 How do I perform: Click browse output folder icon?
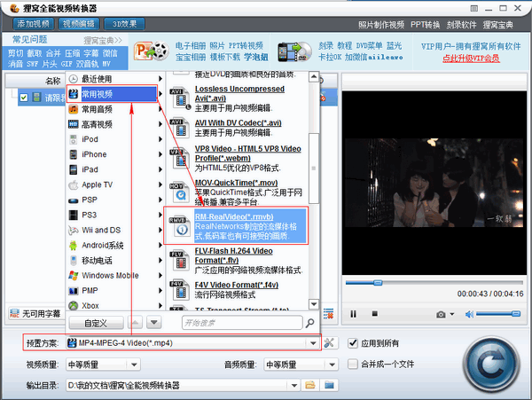point(310,385)
